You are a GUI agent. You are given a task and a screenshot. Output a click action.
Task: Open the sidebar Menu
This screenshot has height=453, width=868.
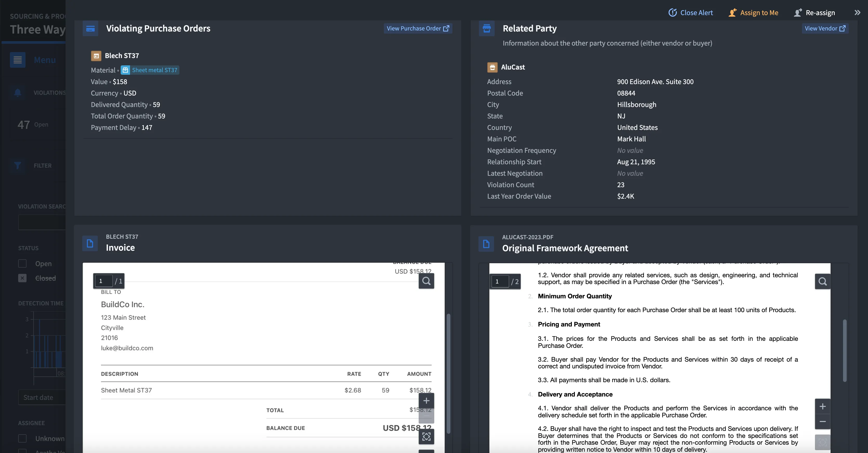17,60
